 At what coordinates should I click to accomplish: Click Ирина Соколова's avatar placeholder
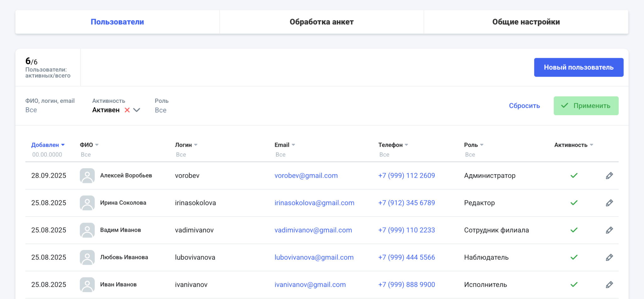[x=87, y=203]
